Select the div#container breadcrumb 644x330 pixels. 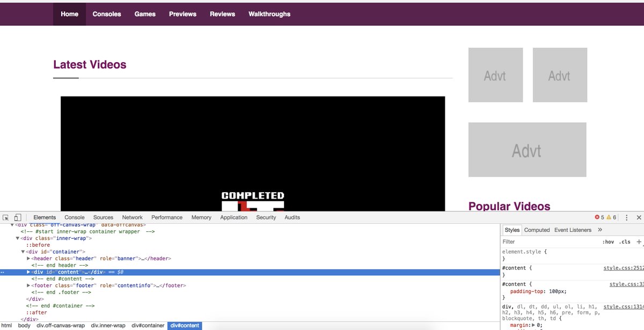(147, 326)
